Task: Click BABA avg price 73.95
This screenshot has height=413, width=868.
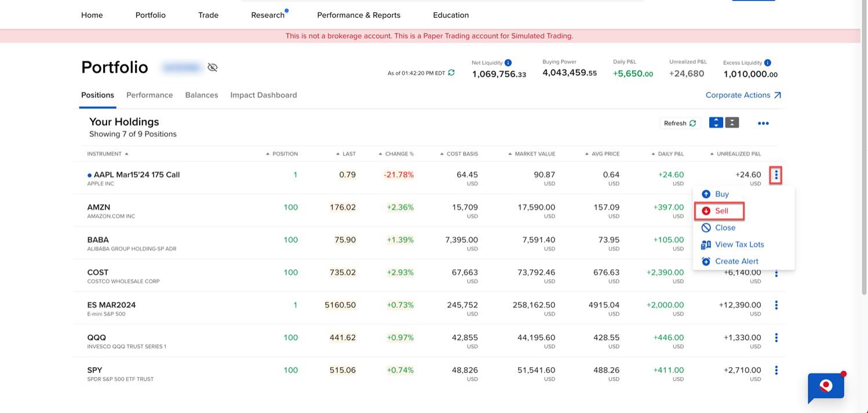Action: (609, 240)
